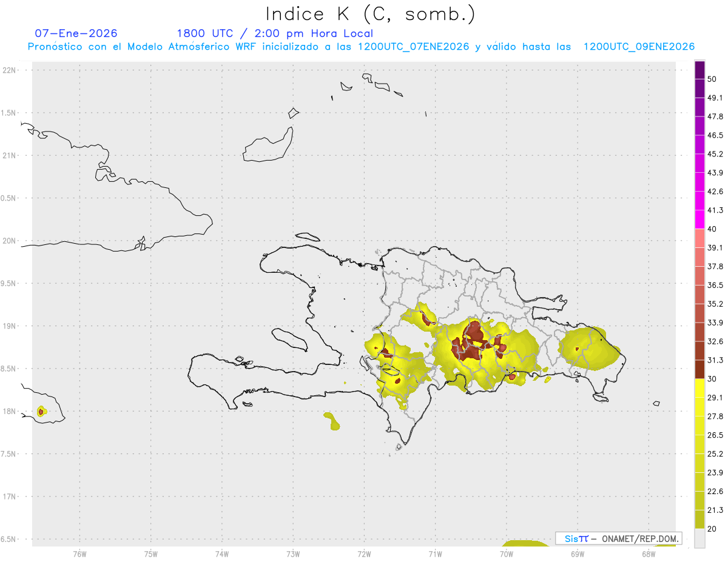Click the "73W" longitude label
Image resolution: width=728 pixels, height=562 pixels.
[293, 553]
